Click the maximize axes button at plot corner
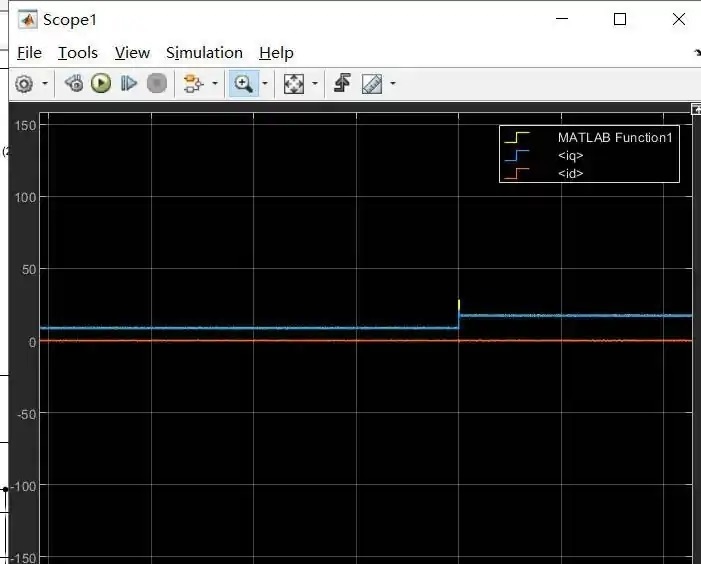Screen dimensions: 701x564 tap(696, 109)
